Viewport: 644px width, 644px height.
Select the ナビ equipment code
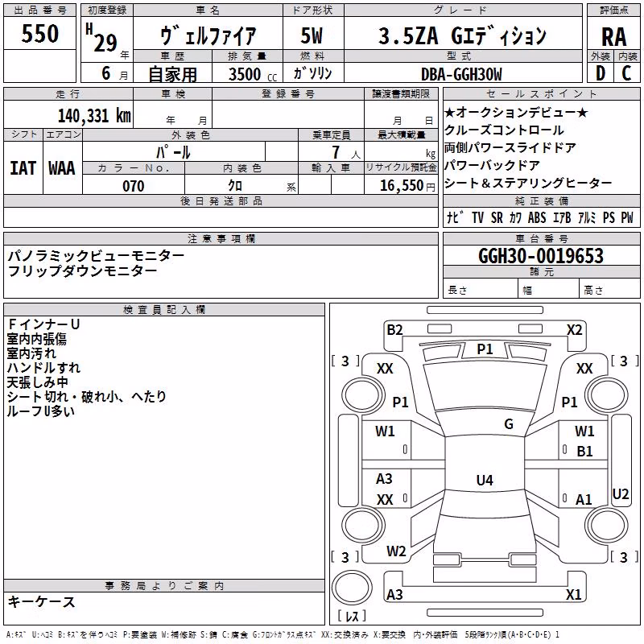click(455, 217)
